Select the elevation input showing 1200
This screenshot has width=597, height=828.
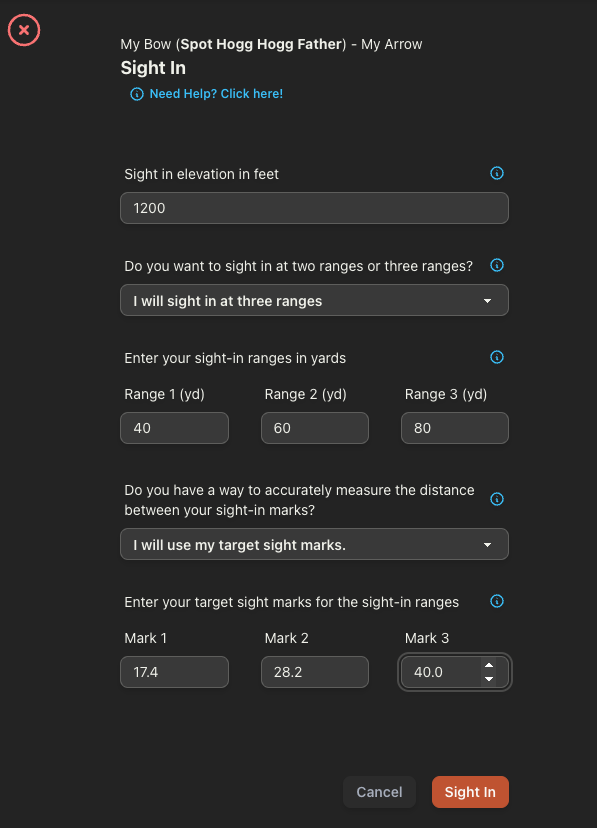point(314,208)
